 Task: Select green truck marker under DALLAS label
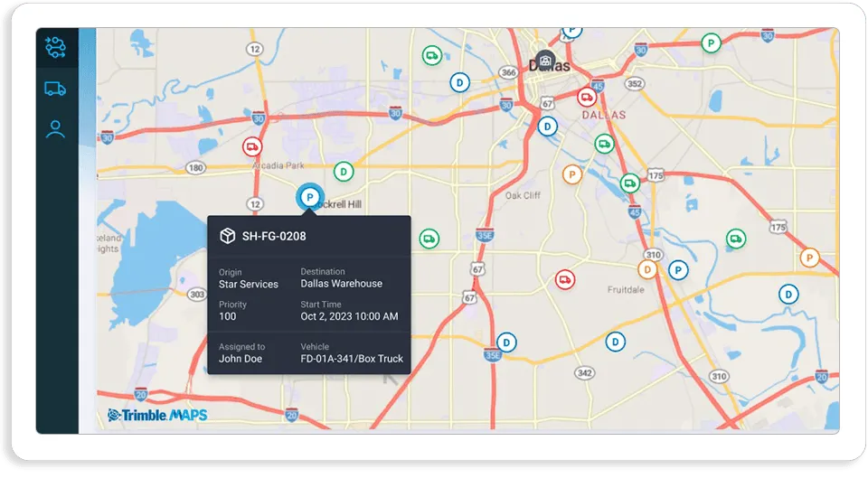pyautogui.click(x=605, y=145)
